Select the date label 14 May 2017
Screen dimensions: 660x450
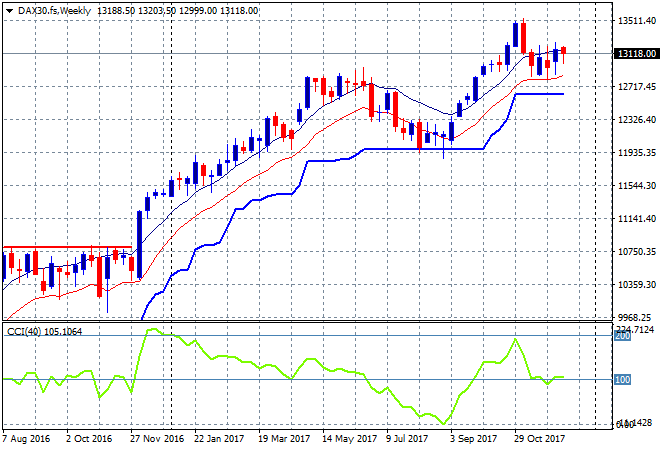point(349,439)
